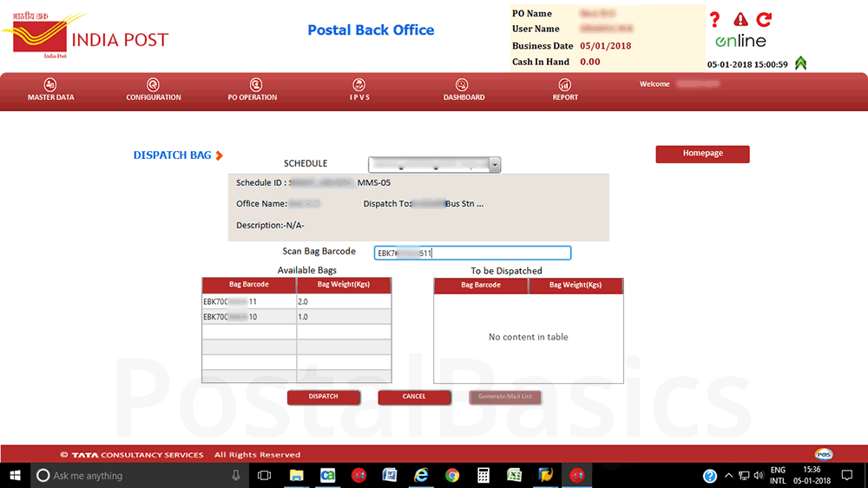Click the red question mark help icon
This screenshot has width=868, height=488.
pyautogui.click(x=715, y=20)
